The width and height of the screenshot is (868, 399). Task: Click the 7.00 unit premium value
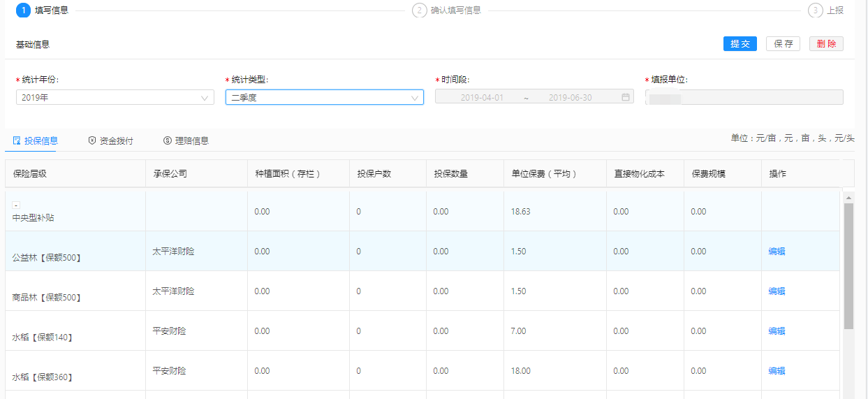518,331
